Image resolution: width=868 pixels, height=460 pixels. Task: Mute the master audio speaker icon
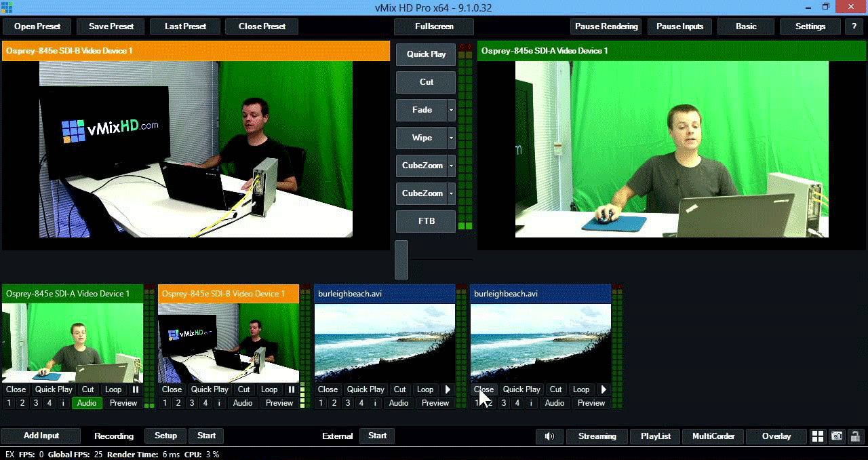click(x=549, y=436)
